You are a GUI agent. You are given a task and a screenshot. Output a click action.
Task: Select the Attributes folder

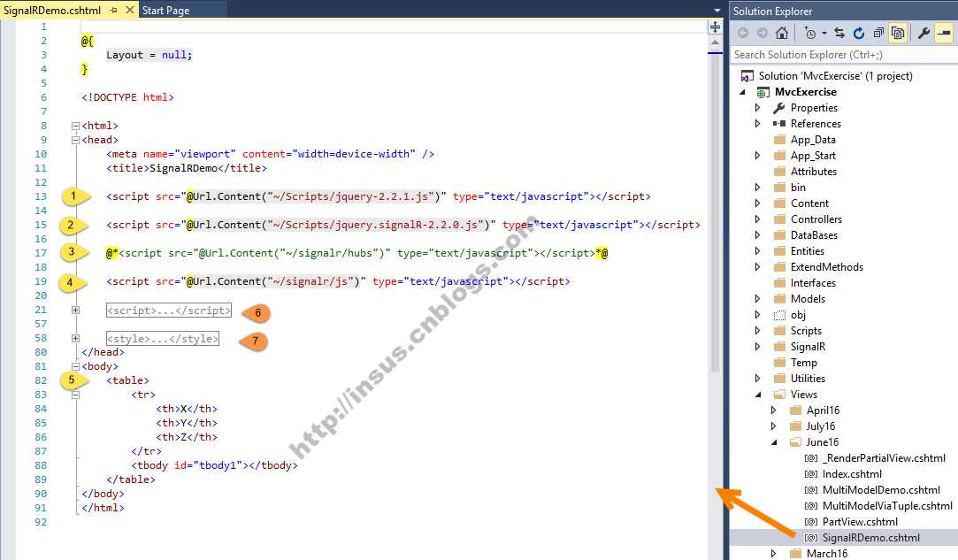(x=813, y=171)
